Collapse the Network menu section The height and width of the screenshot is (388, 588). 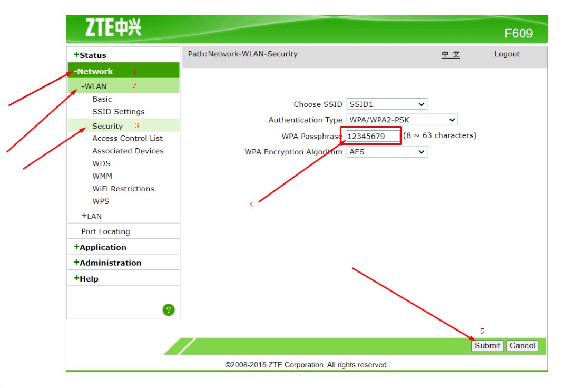click(x=93, y=71)
